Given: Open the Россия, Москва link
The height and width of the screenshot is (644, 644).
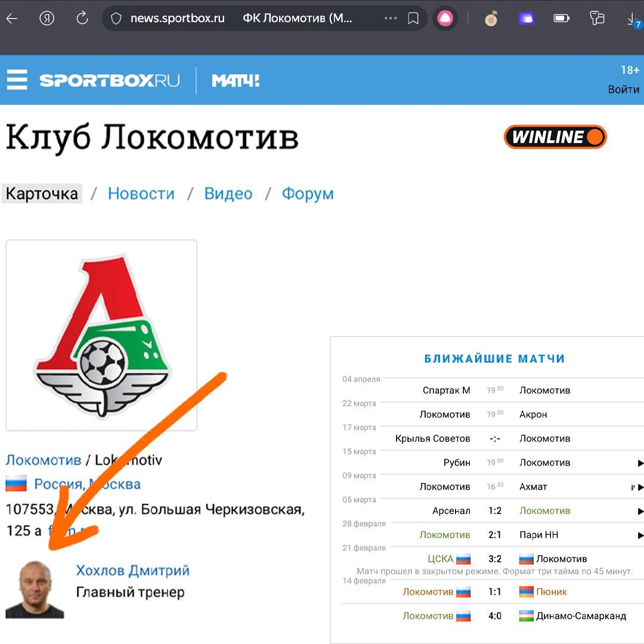Looking at the screenshot, I should [88, 484].
